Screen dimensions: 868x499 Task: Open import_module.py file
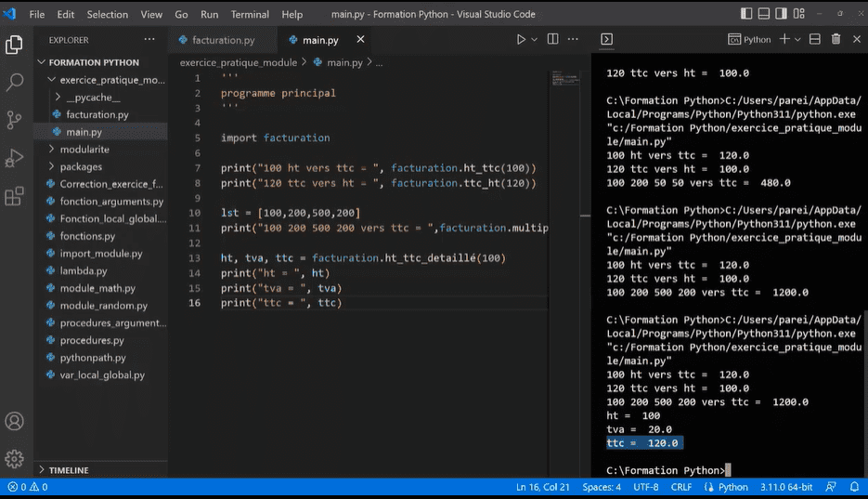[101, 253]
